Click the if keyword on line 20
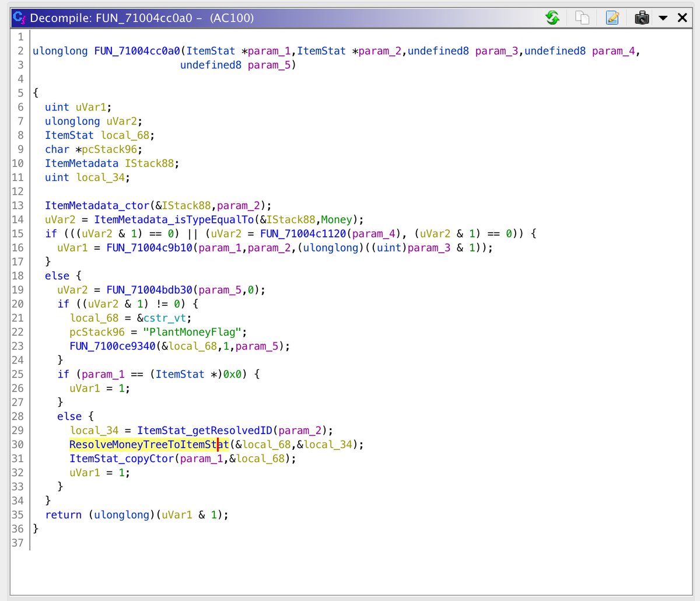Viewport: 700px width, 601px height. pos(64,304)
